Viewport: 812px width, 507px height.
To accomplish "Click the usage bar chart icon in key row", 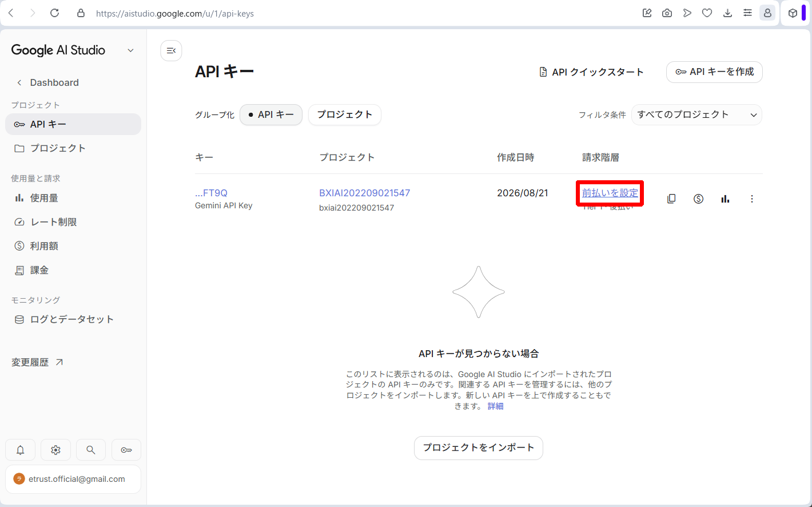I will click(x=725, y=199).
